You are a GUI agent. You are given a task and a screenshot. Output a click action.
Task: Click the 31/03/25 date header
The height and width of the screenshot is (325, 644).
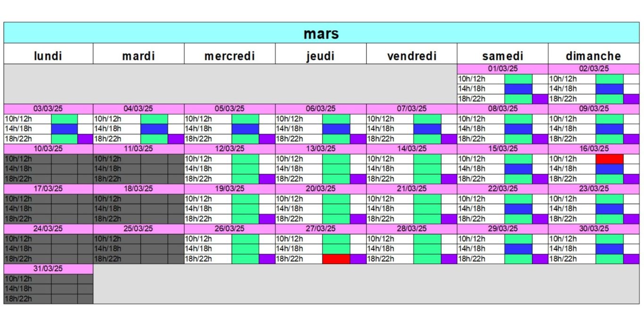[x=48, y=268]
